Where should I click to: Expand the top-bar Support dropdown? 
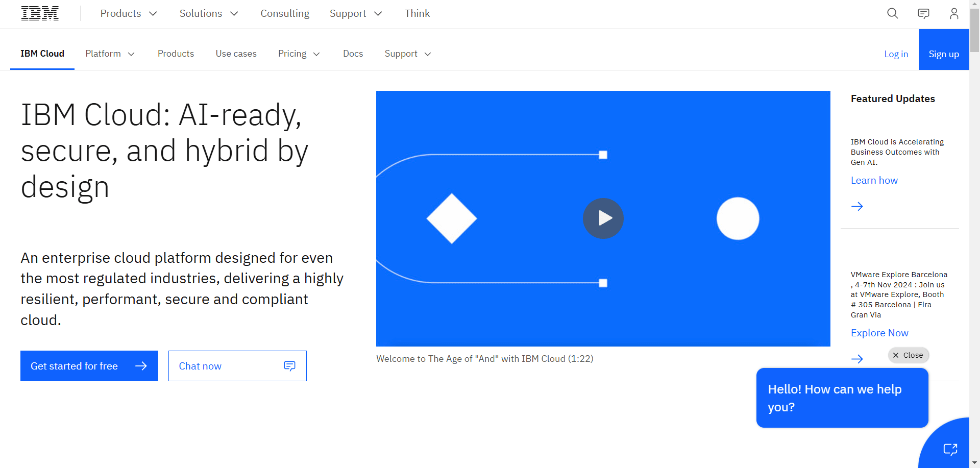(356, 13)
